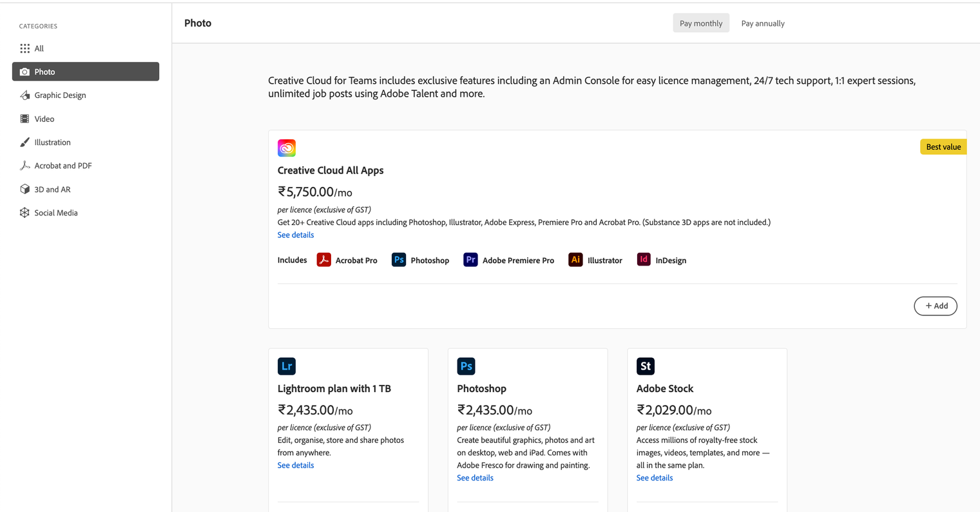Image resolution: width=980 pixels, height=512 pixels.
Task: Click the Acrobat Pro app icon
Action: [x=323, y=260]
